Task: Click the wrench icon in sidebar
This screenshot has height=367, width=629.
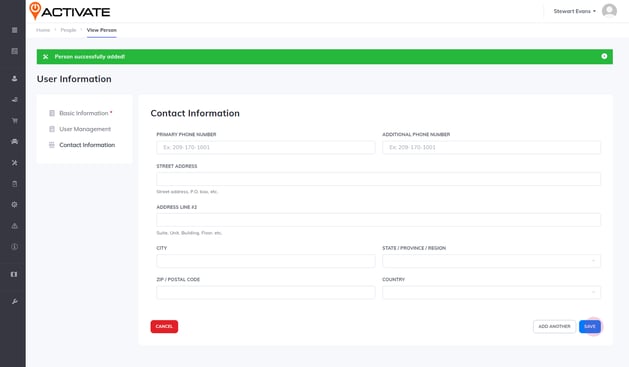Action: [14, 301]
